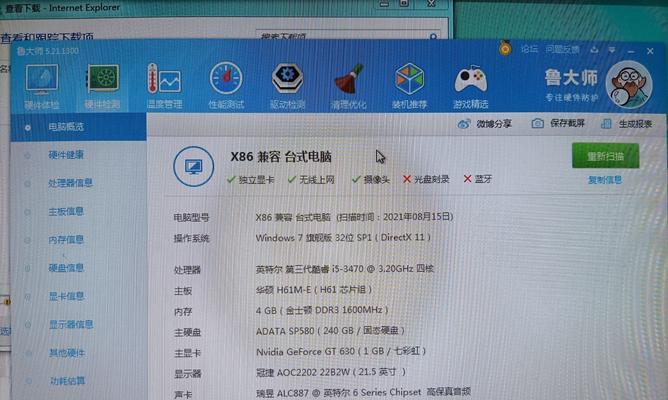
Task: Click memory value 4 GB DDR3 1600MHz
Action: (x=322, y=311)
